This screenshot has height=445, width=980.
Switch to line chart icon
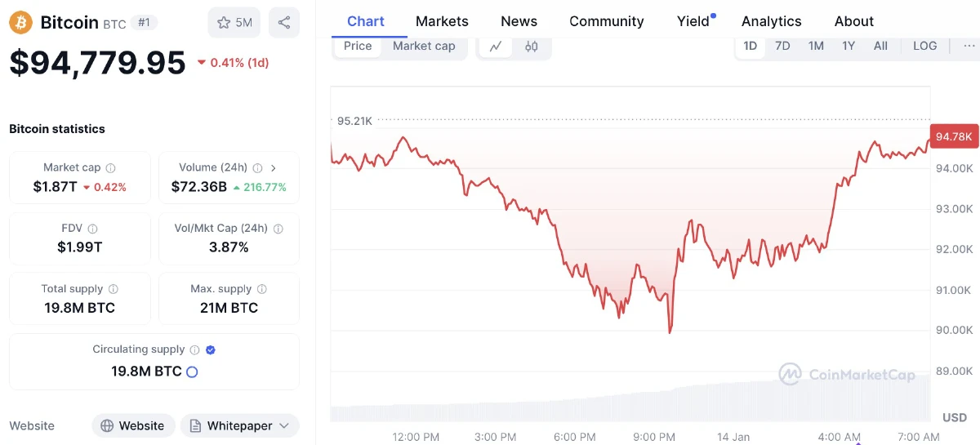(x=496, y=47)
